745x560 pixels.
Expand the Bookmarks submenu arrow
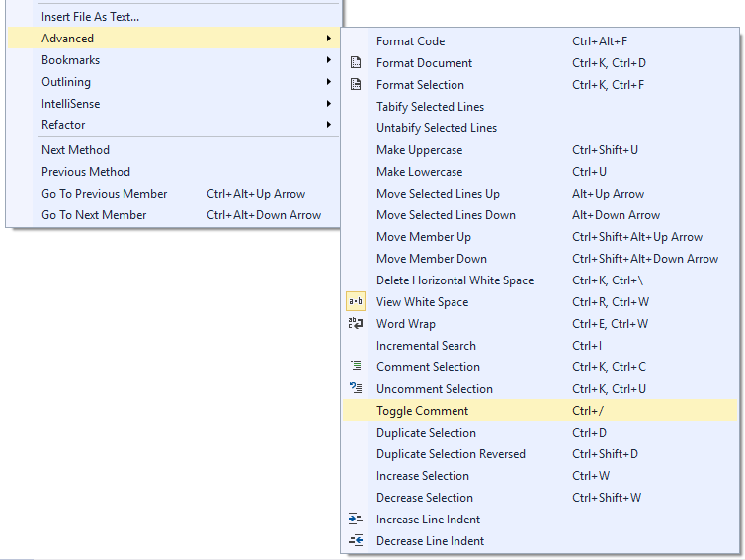pyautogui.click(x=329, y=60)
